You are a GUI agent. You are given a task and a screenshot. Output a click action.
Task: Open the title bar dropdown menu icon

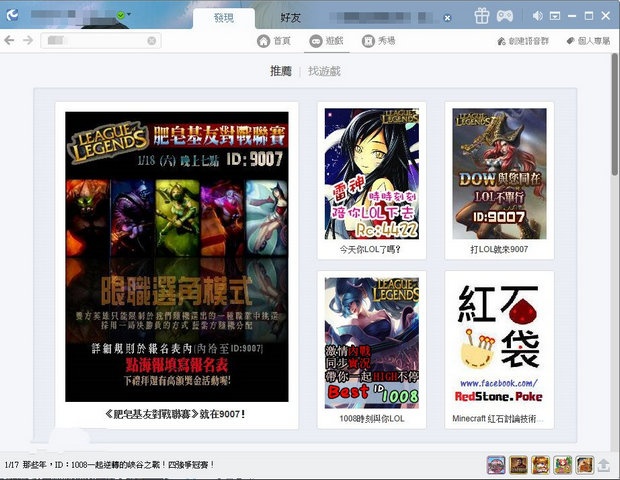click(x=555, y=16)
